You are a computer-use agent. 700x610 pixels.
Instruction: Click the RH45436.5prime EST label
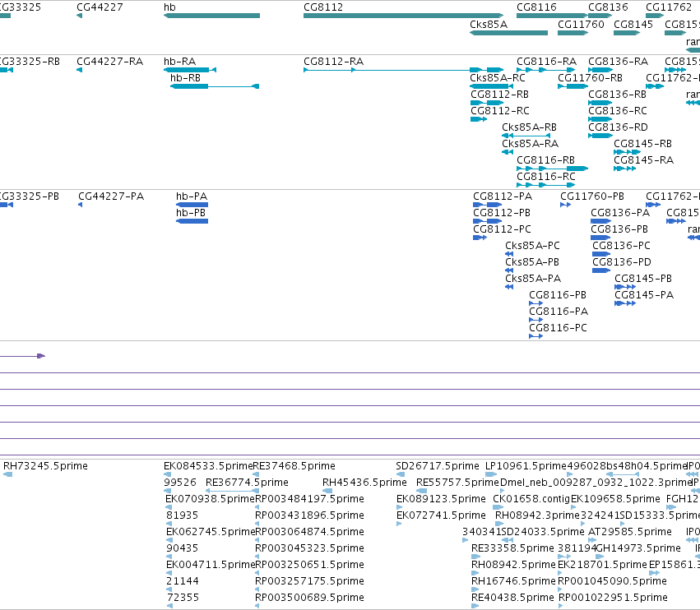(x=364, y=483)
